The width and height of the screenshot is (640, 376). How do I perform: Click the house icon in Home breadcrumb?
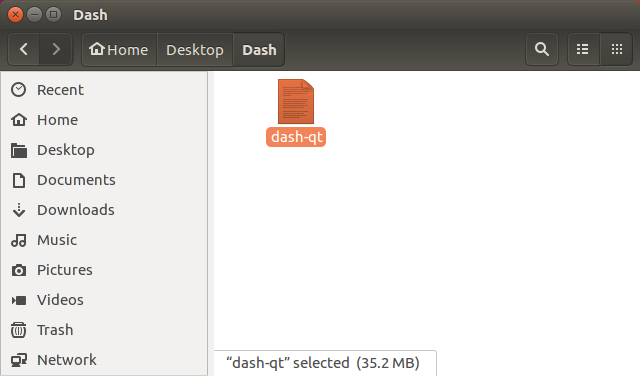[x=97, y=49]
